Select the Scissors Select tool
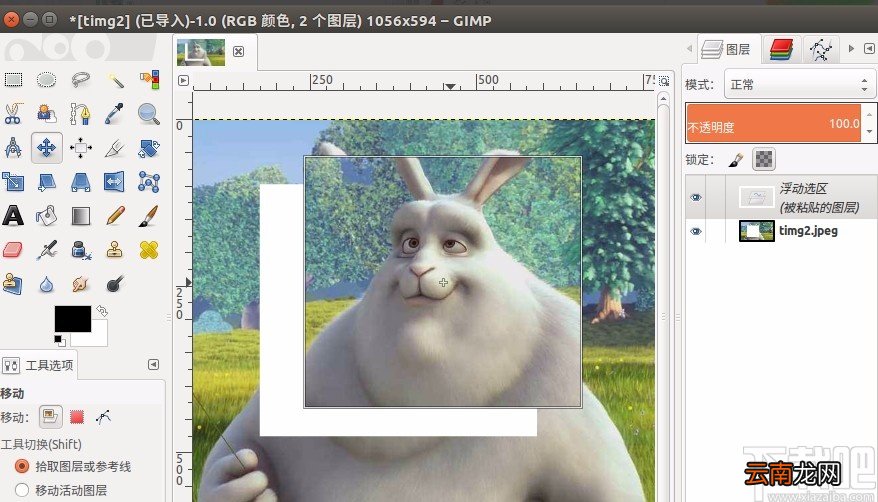The height and width of the screenshot is (502, 878). tap(13, 114)
